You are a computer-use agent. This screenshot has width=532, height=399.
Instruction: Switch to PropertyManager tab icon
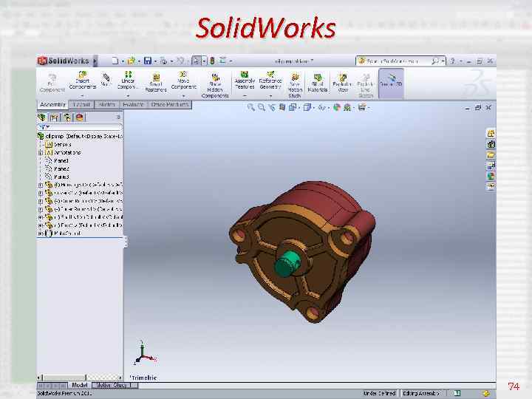coord(54,117)
